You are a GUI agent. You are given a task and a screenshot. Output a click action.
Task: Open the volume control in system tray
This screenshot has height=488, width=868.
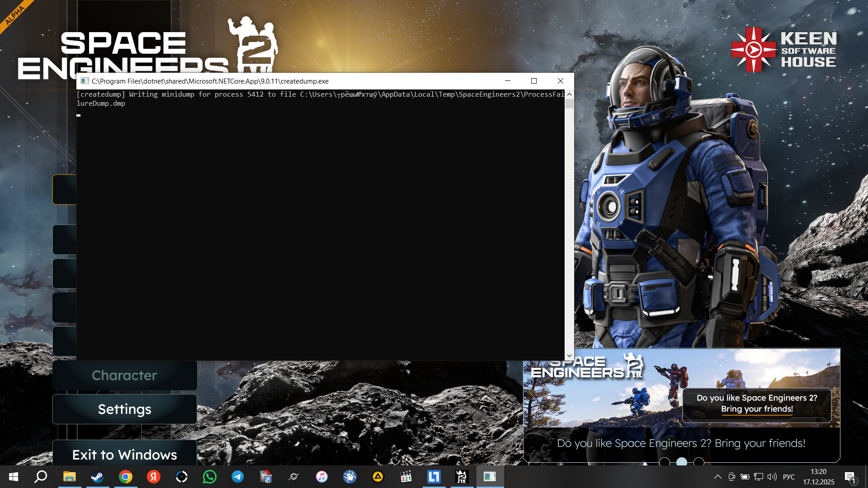coord(772,477)
